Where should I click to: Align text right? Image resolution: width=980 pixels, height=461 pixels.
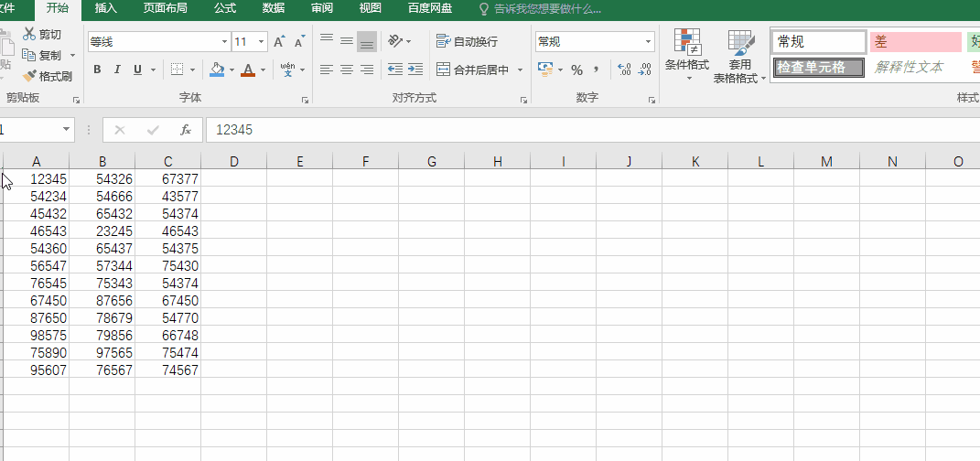coord(367,70)
